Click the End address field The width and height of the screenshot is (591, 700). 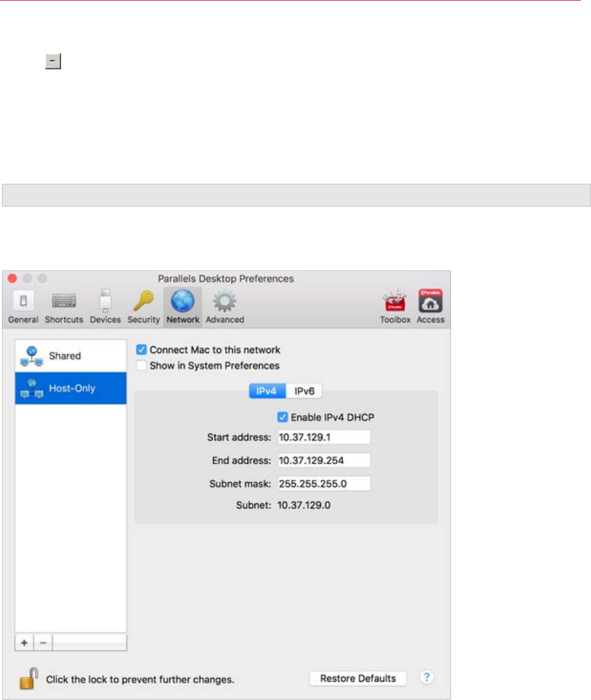click(324, 460)
